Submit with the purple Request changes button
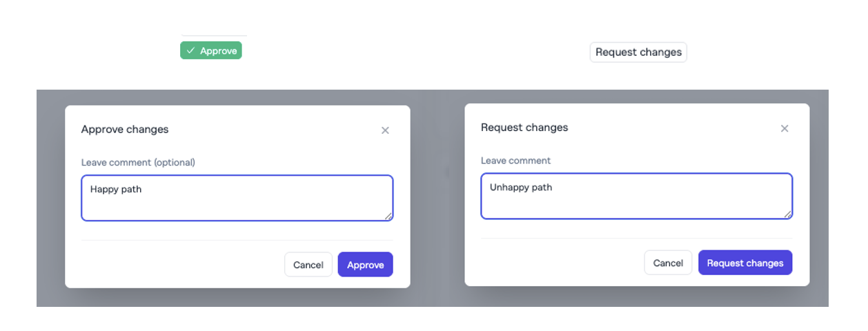Screen dimensions: 868x331 click(745, 263)
